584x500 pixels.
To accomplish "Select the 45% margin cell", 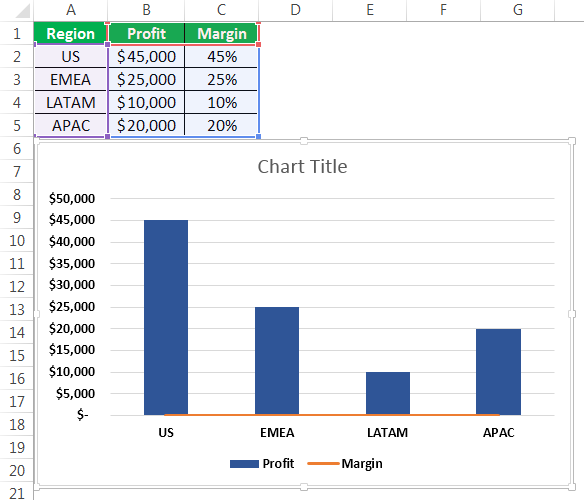I will tap(222, 57).
